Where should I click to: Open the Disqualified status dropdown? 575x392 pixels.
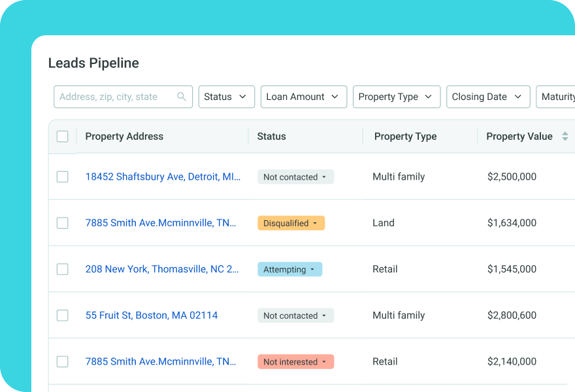(x=291, y=223)
